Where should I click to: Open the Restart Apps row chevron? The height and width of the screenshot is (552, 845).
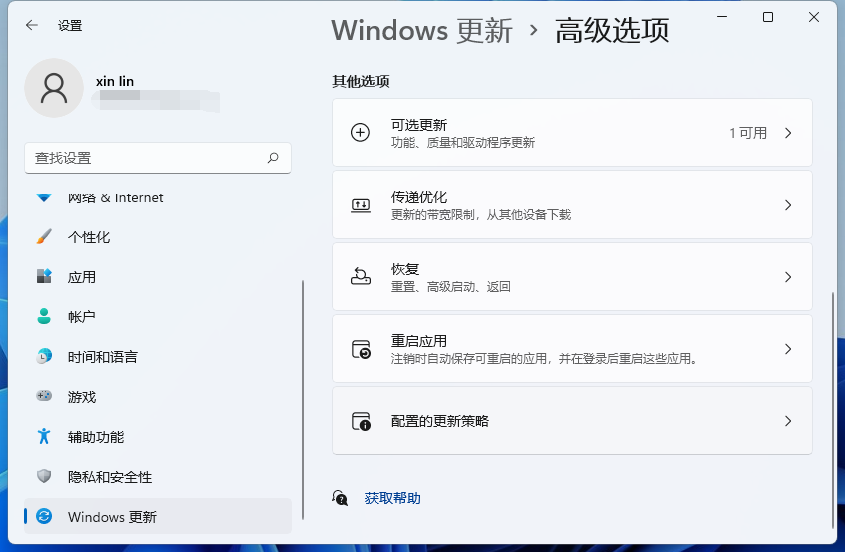788,349
